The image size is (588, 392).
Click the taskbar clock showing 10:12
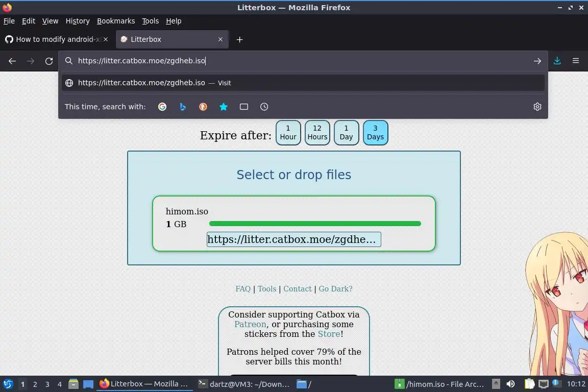coord(576,384)
